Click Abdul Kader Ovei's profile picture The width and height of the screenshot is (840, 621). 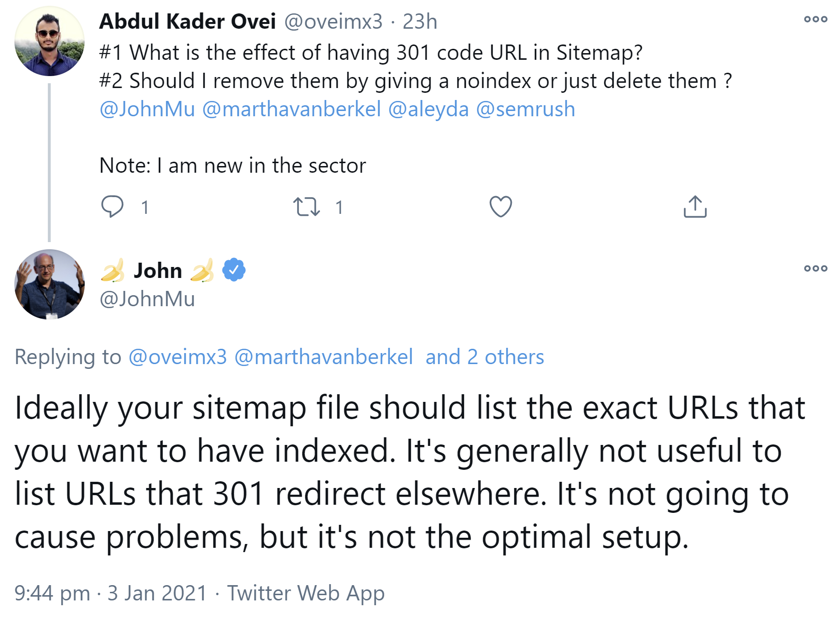click(x=49, y=40)
